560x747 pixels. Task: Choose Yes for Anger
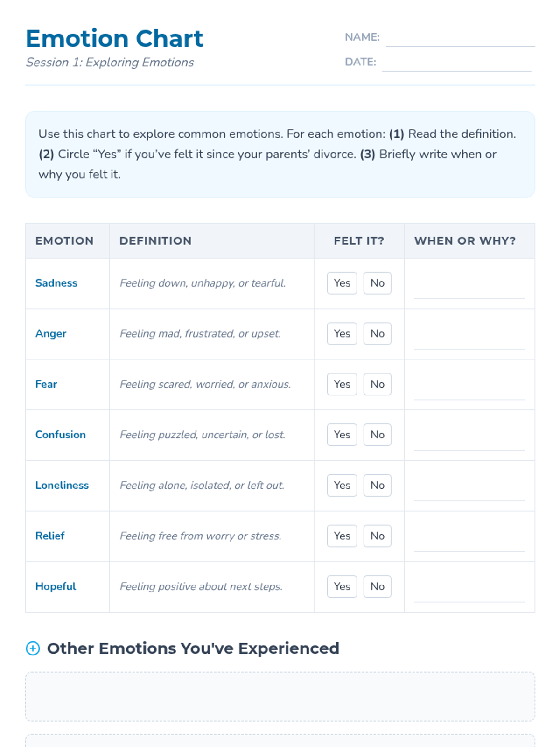(x=342, y=333)
